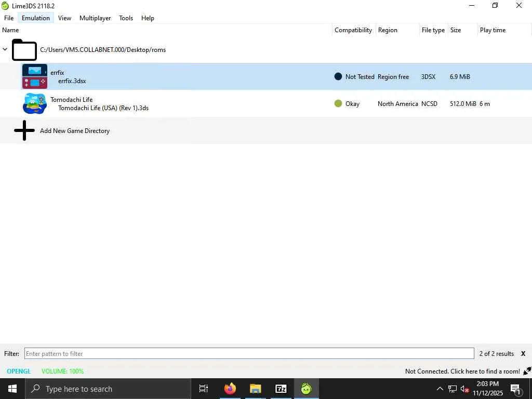Click the network tray icon
This screenshot has height=399, width=532.
(x=453, y=389)
